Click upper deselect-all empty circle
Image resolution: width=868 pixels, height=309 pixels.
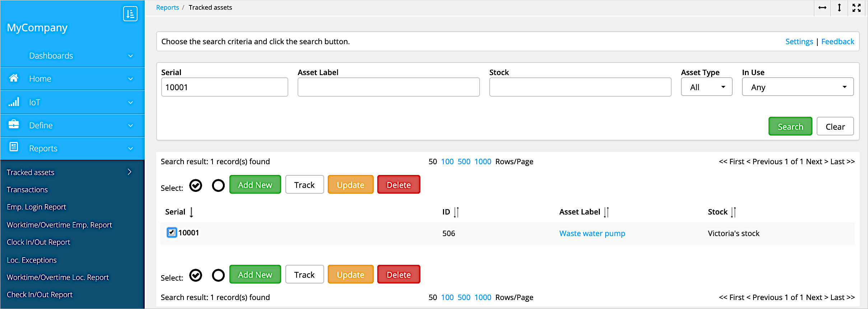218,185
